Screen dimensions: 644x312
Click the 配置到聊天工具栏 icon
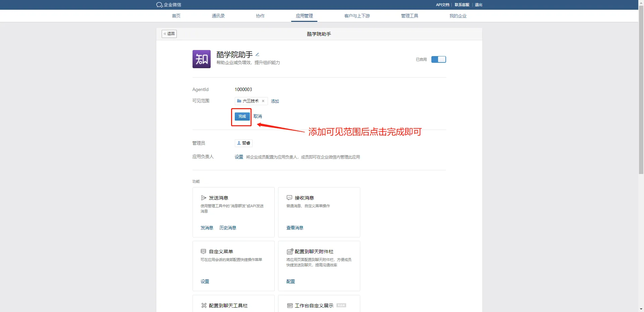click(x=204, y=305)
